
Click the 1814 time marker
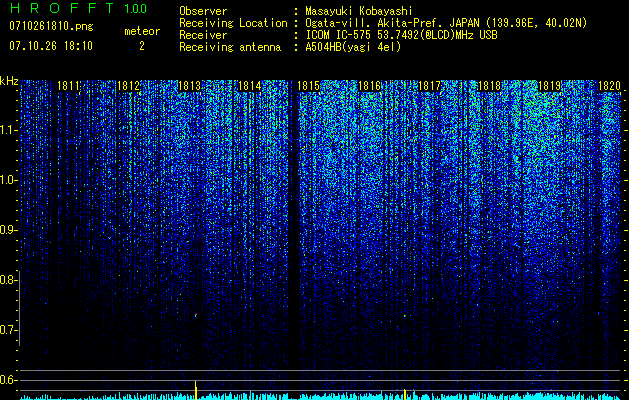(x=249, y=86)
